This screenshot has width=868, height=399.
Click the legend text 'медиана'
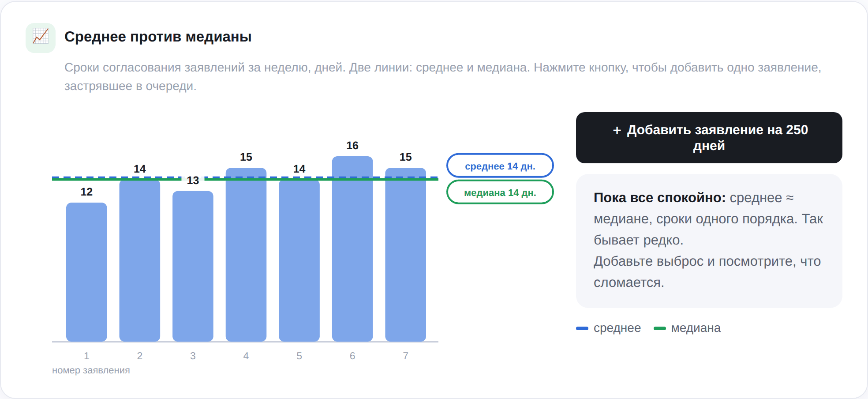(696, 328)
